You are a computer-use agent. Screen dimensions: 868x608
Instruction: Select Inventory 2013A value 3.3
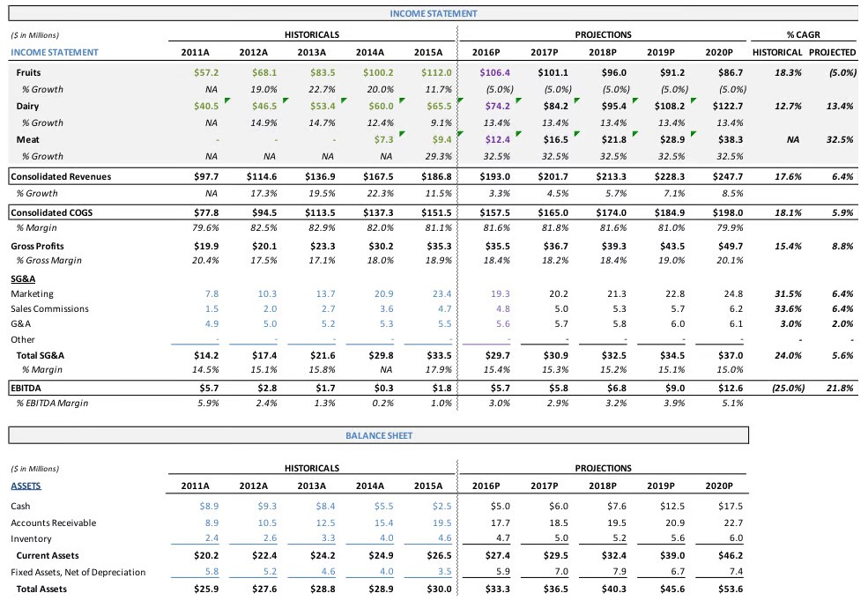coord(329,538)
